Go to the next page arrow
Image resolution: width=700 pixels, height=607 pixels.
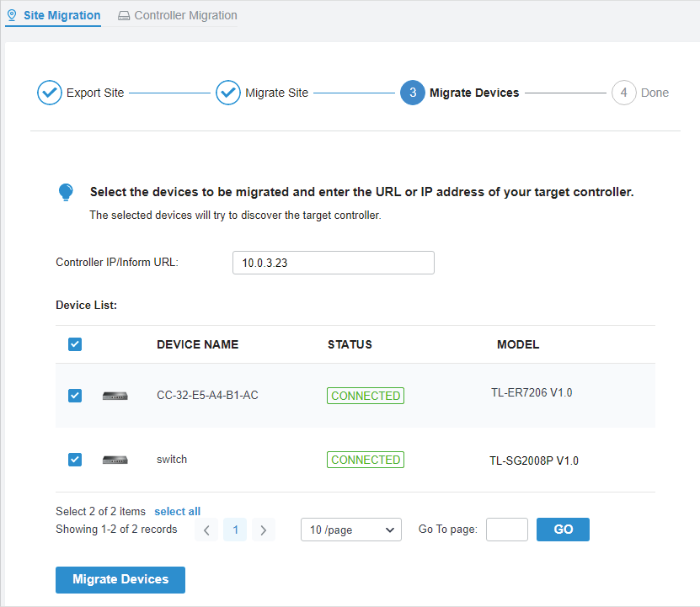pos(264,530)
